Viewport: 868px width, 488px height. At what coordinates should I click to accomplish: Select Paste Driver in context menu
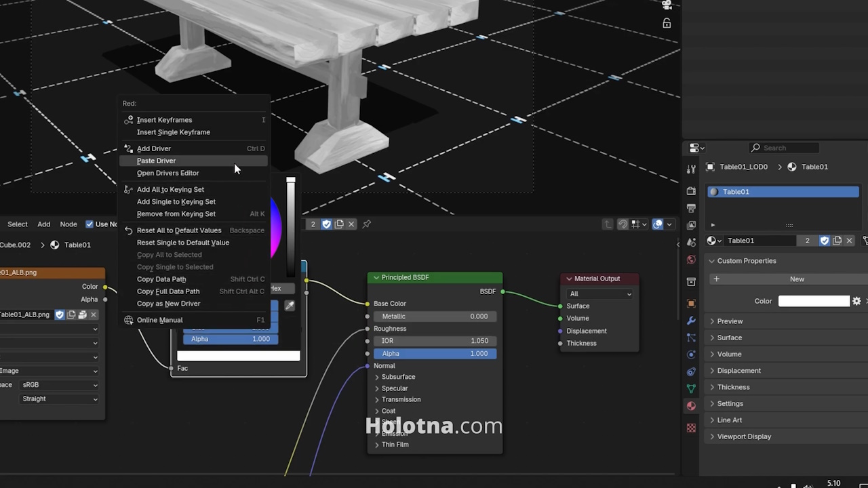click(x=193, y=161)
